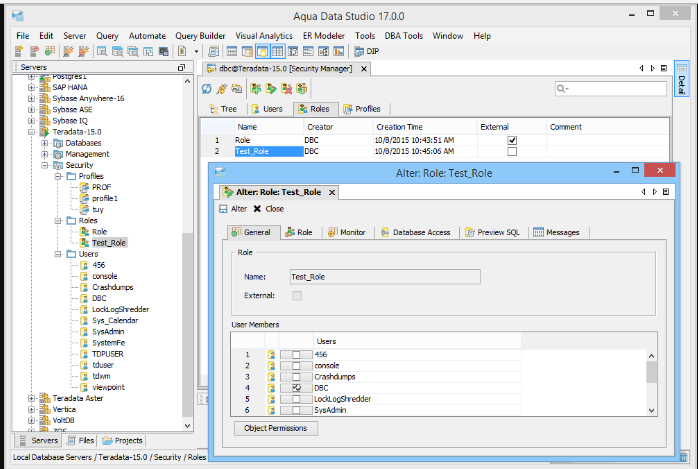Click the Alter save icon in dialog

[x=223, y=209]
